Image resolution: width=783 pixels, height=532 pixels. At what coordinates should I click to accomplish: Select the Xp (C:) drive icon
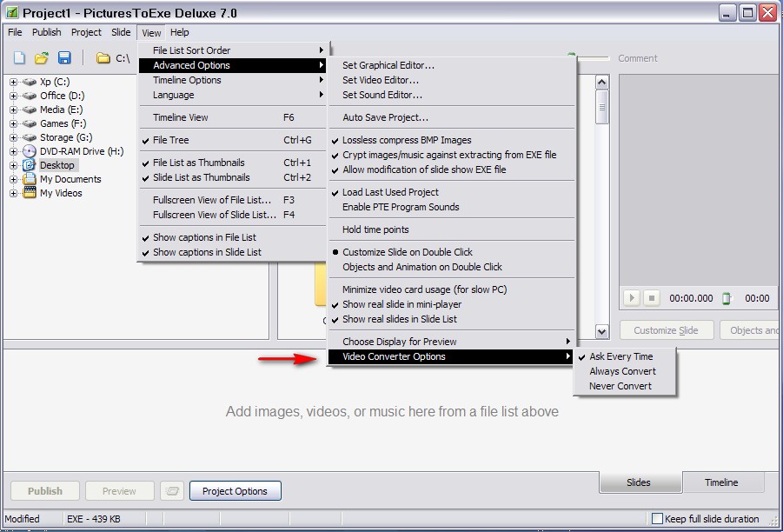click(30, 82)
